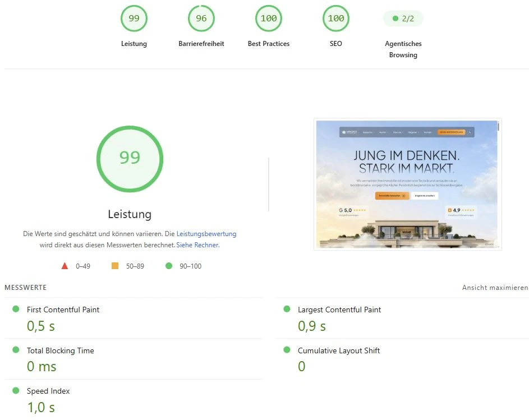The width and height of the screenshot is (529, 420).
Task: Click the red triangle 0–49 legend icon
Action: coord(65,266)
